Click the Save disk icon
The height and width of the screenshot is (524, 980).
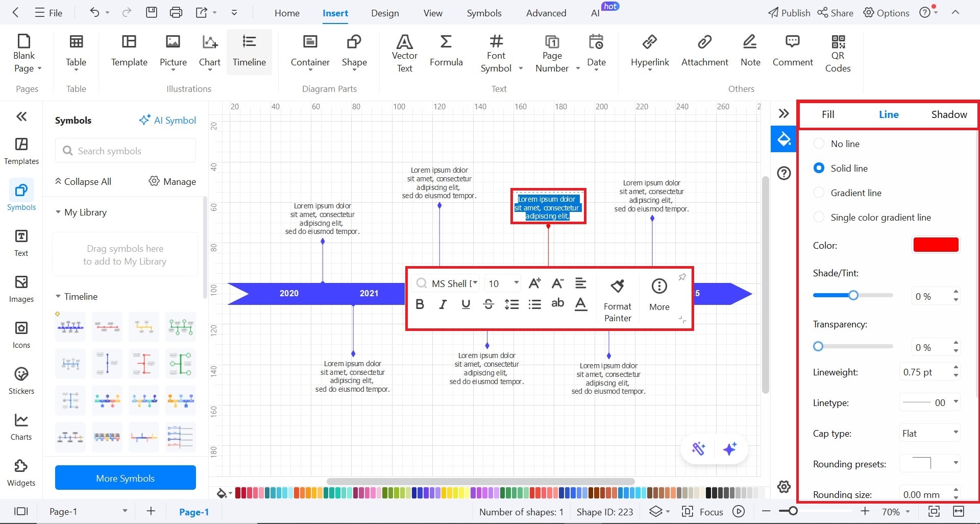(x=152, y=13)
